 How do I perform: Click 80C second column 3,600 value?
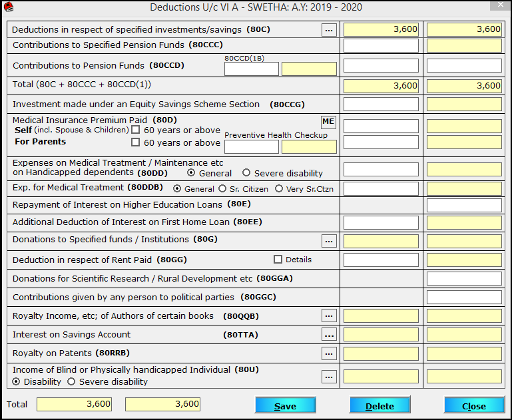tap(464, 30)
